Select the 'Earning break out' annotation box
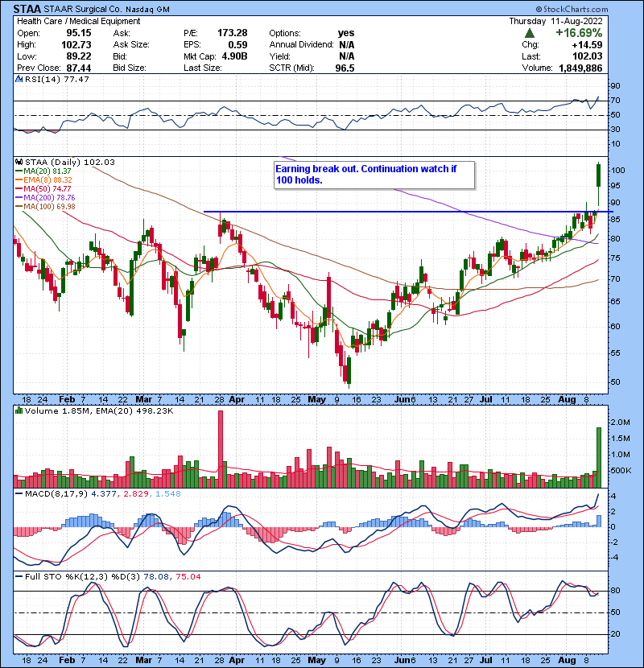 373,175
